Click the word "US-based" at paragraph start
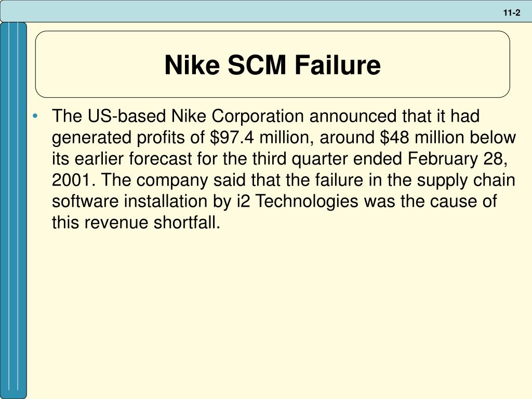The image size is (532, 399). 127,116
